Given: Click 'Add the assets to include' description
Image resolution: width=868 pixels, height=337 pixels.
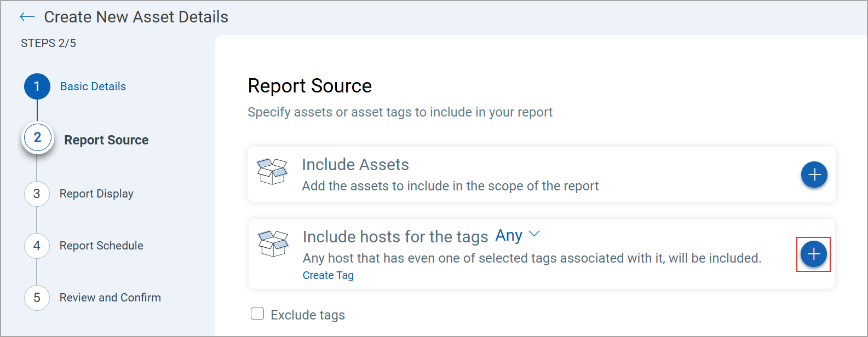Looking at the screenshot, I should pyautogui.click(x=450, y=186).
